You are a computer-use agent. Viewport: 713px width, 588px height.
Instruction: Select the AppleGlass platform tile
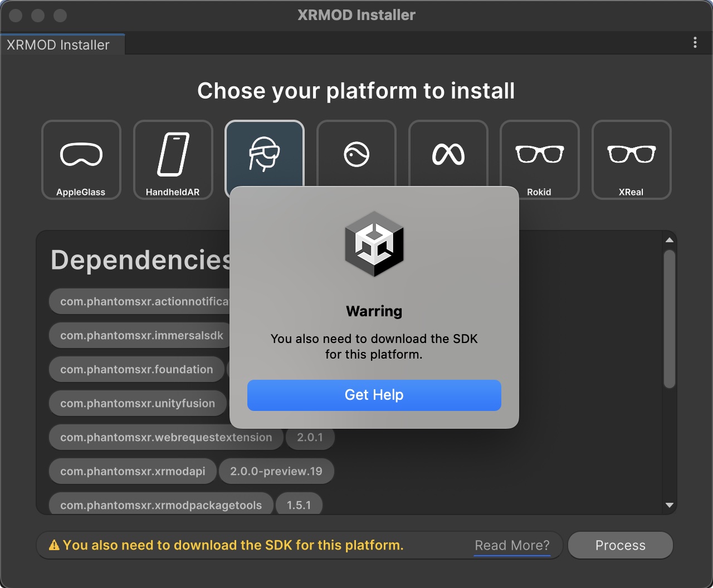tap(81, 160)
